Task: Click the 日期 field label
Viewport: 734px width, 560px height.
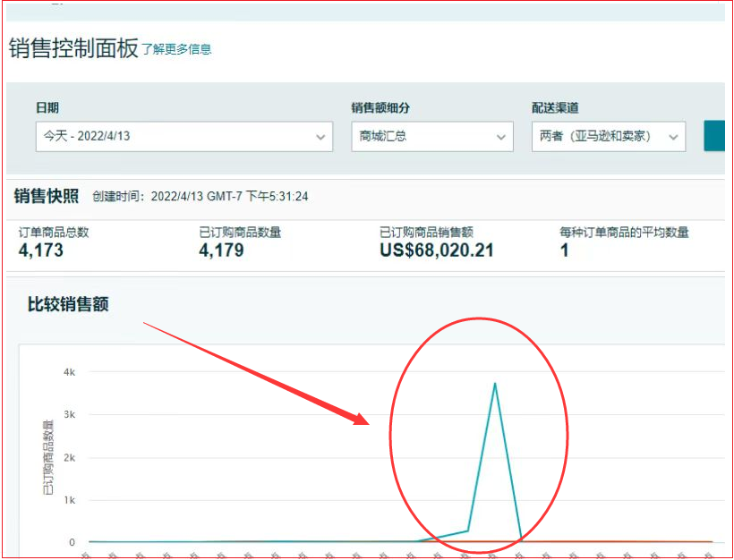Action: click(47, 107)
